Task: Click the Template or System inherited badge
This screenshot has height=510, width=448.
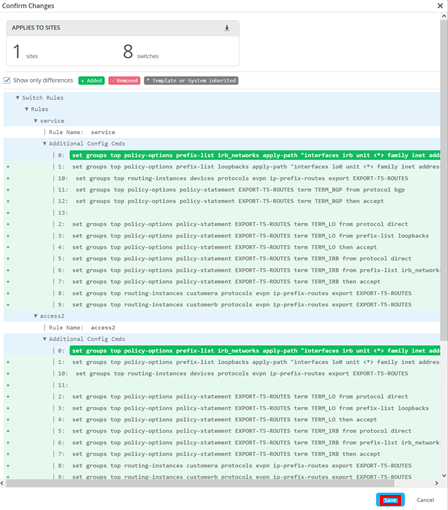Action: pyautogui.click(x=191, y=81)
